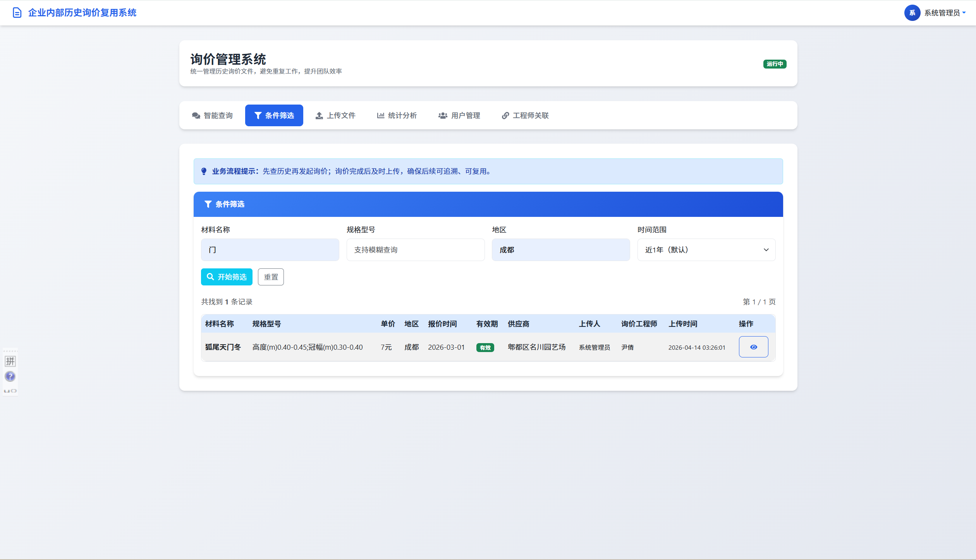Click the 报价时间 column header
The height and width of the screenshot is (560, 976).
tap(442, 324)
